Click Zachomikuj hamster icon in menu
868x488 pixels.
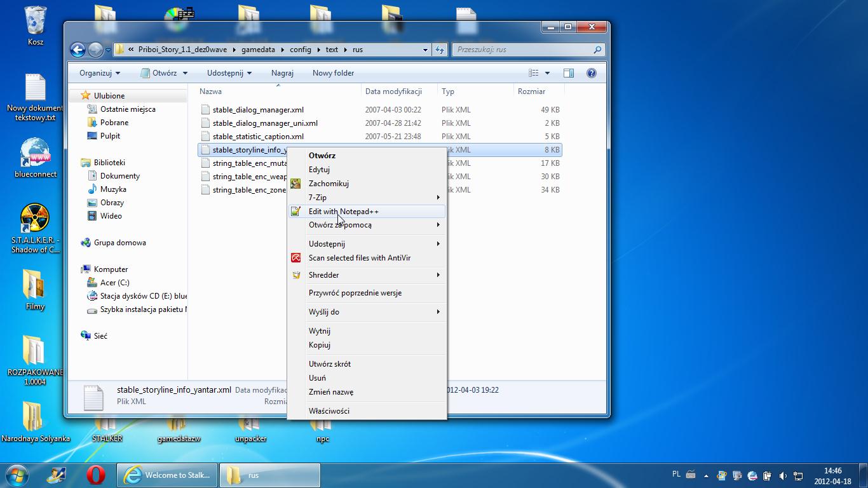[x=295, y=184]
